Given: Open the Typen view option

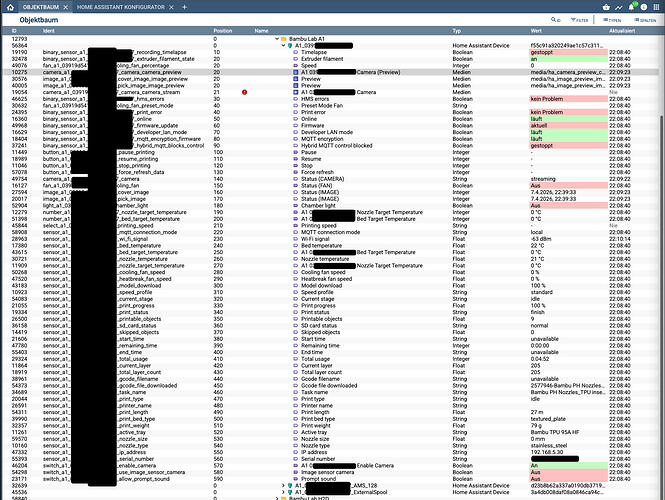Looking at the screenshot, I should click(612, 20).
